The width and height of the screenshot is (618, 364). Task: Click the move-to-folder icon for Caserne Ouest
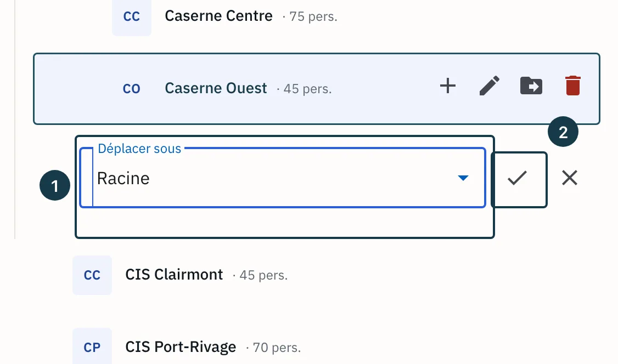click(x=531, y=86)
